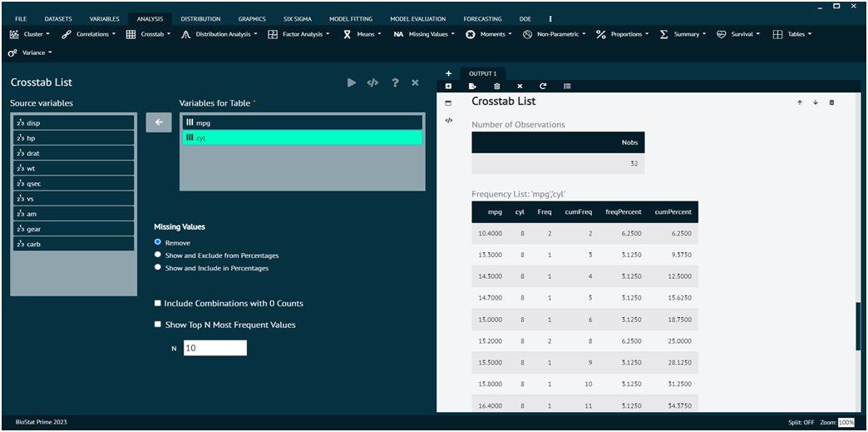Image resolution: width=868 pixels, height=432 pixels.
Task: Enable Show Top N Most Frequent Values
Action: tap(158, 325)
